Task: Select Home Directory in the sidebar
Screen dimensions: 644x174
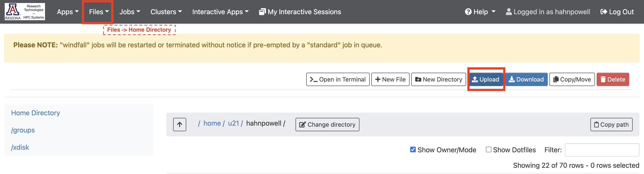Action: point(36,113)
